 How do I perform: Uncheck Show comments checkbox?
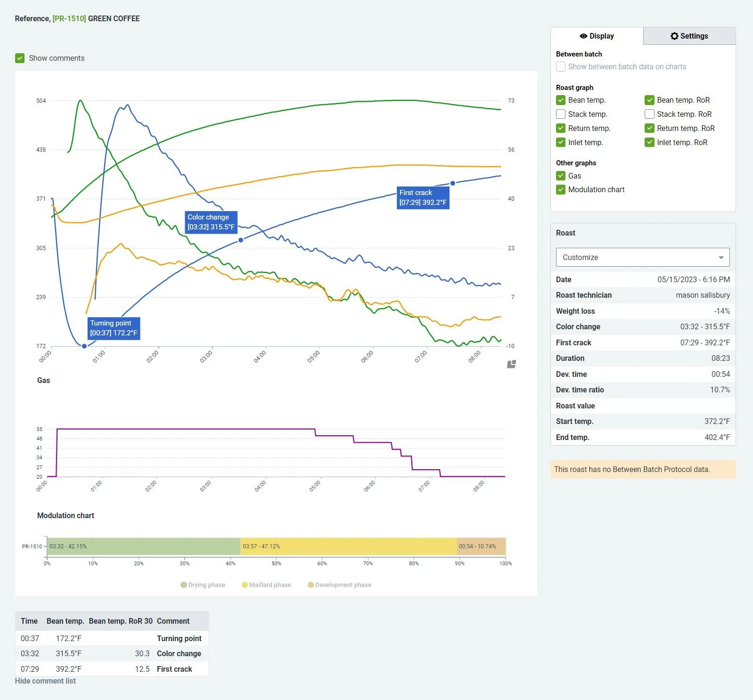tap(20, 58)
